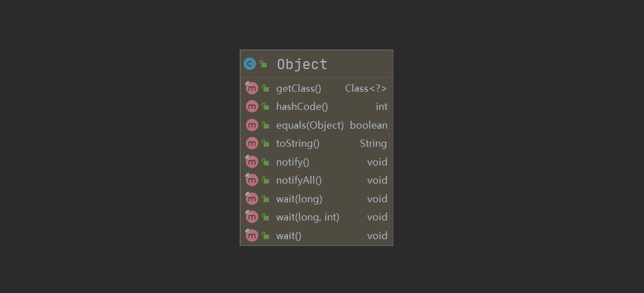Select the getClass() method row

point(298,88)
